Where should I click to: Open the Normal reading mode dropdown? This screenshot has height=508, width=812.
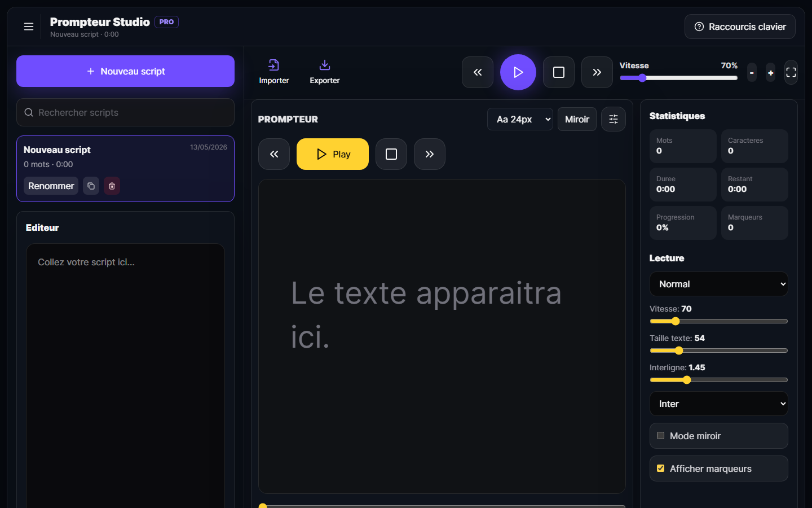coord(719,284)
